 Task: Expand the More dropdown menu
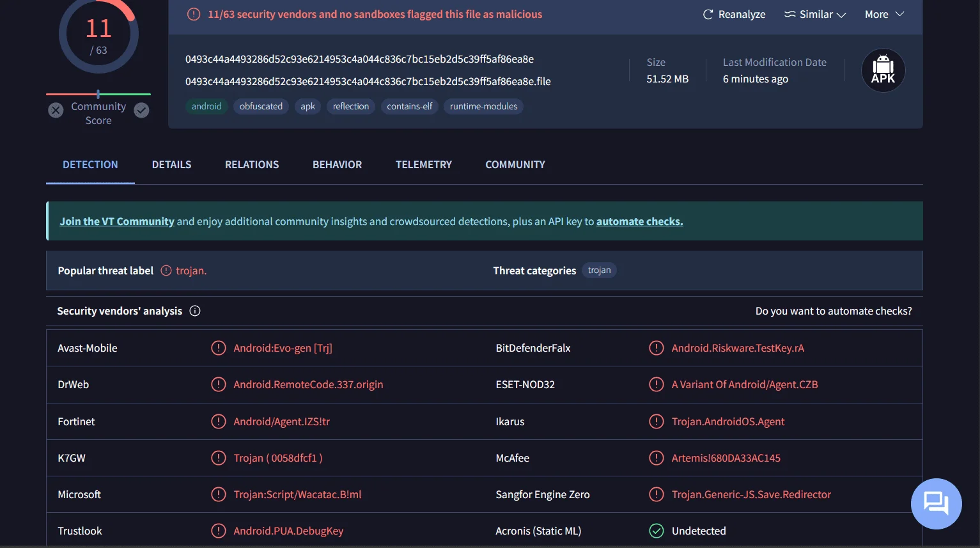(x=884, y=14)
